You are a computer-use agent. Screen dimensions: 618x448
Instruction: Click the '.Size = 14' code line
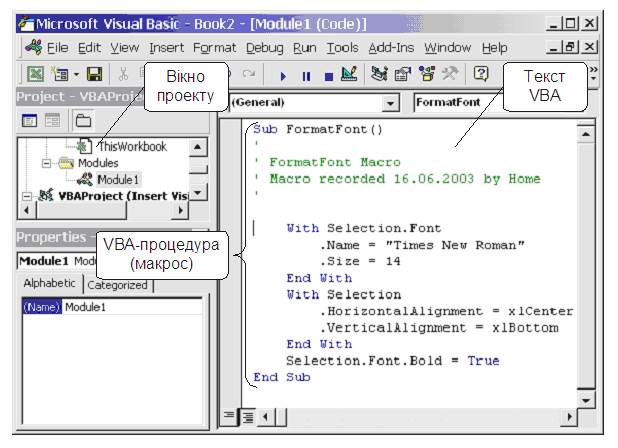click(360, 261)
